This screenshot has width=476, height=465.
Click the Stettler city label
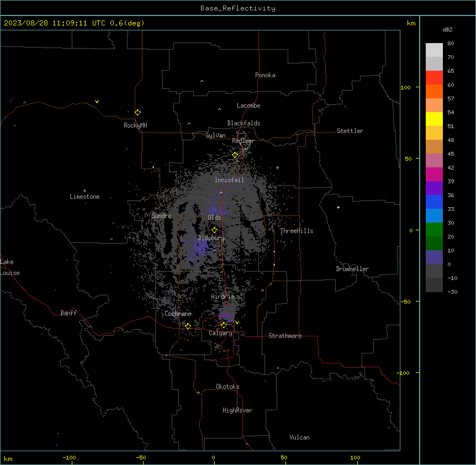(350, 131)
